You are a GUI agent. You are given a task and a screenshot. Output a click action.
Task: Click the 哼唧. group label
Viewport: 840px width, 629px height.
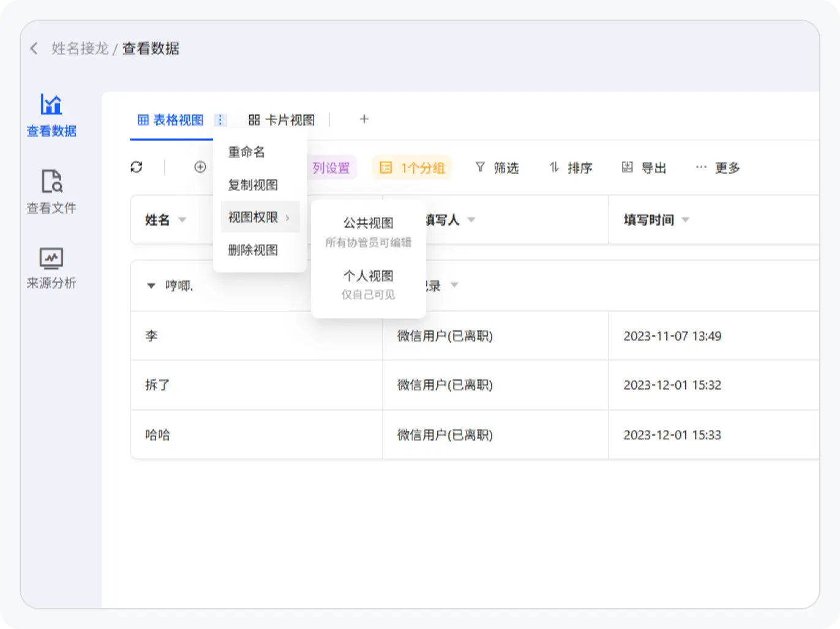pyautogui.click(x=179, y=286)
